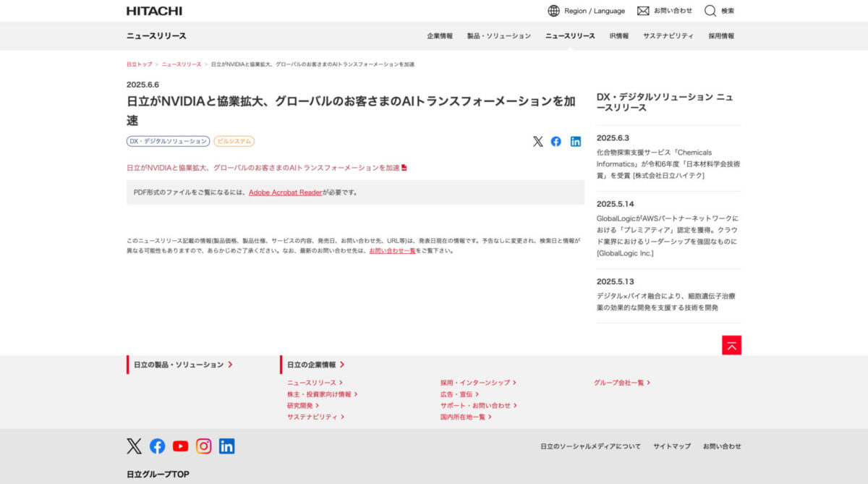
Task: Open サポート・お問い合わせ footer link
Action: coord(479,406)
